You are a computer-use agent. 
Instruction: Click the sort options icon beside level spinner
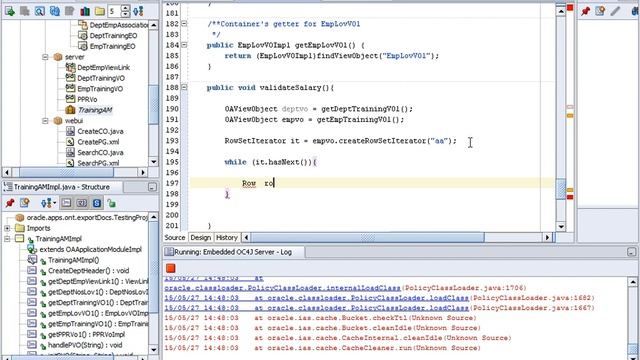[x=138, y=11]
